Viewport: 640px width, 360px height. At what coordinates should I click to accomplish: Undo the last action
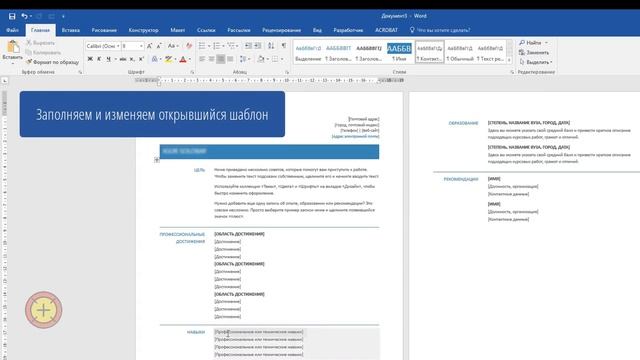pos(24,16)
